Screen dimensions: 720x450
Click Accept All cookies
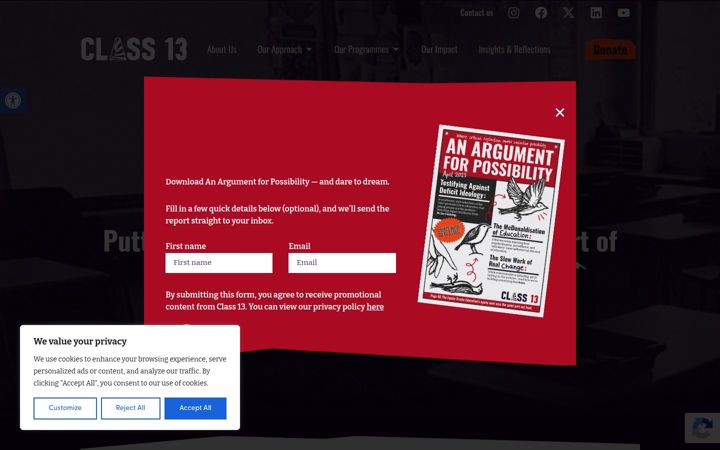195,408
